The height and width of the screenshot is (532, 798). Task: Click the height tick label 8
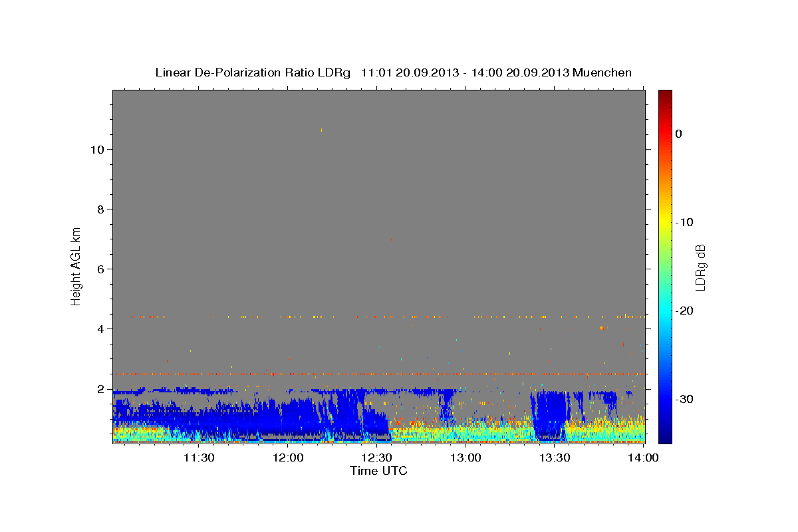[100, 209]
